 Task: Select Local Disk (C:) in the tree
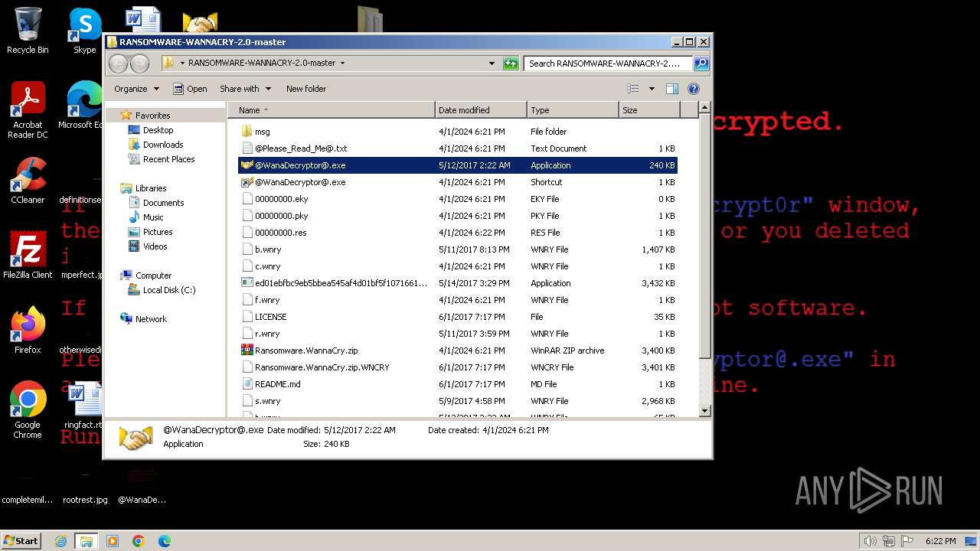click(168, 290)
